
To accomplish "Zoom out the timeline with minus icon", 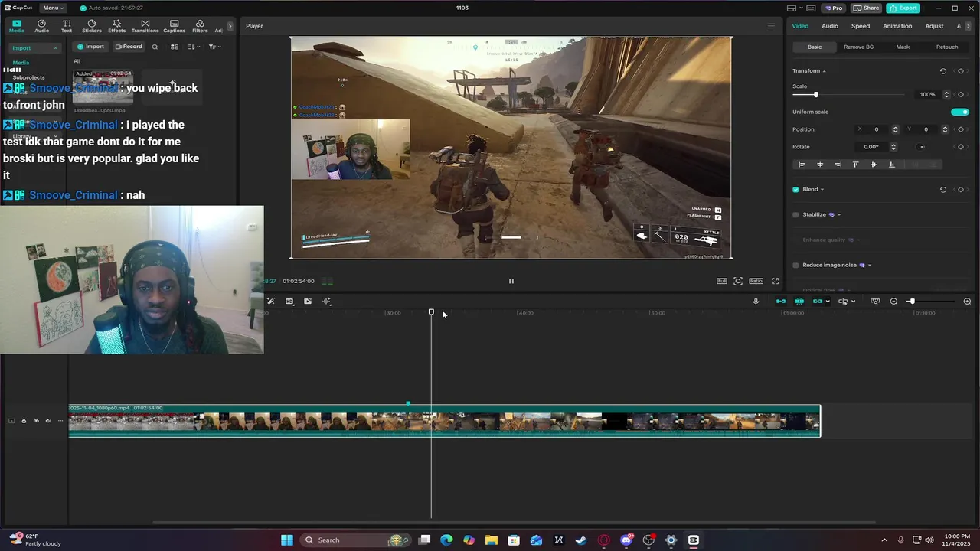I will tap(893, 302).
